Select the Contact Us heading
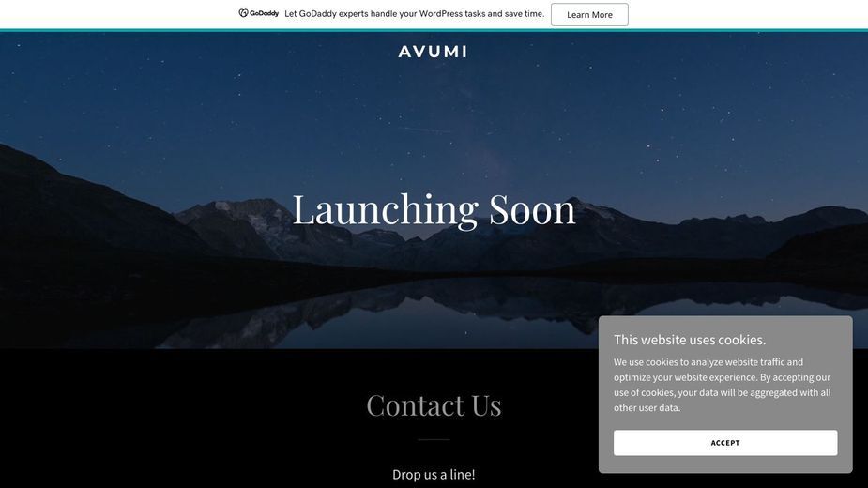 click(434, 404)
